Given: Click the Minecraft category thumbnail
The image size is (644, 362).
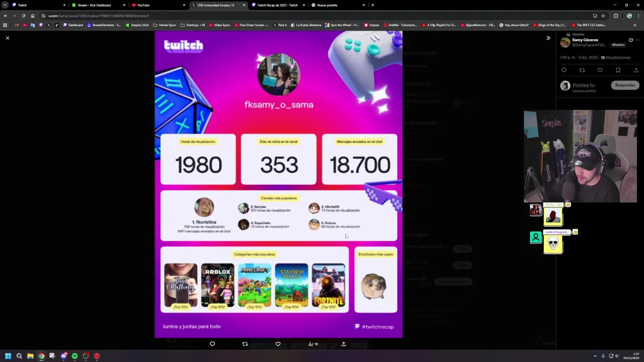Looking at the screenshot, I should coord(255,286).
